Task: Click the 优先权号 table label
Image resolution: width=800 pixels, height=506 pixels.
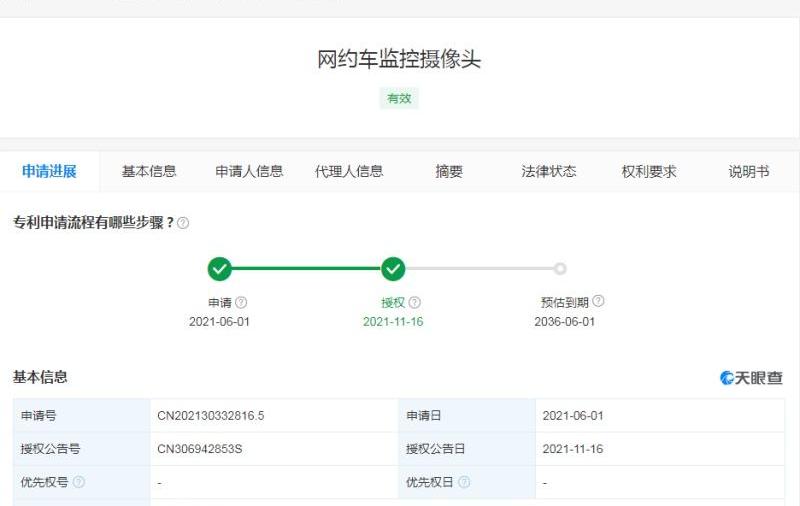Action: 44,482
